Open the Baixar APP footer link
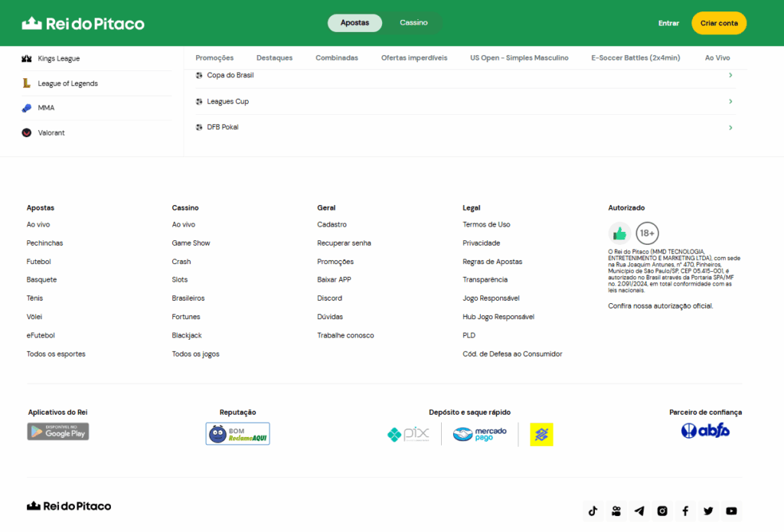This screenshot has width=784, height=532. click(x=334, y=279)
